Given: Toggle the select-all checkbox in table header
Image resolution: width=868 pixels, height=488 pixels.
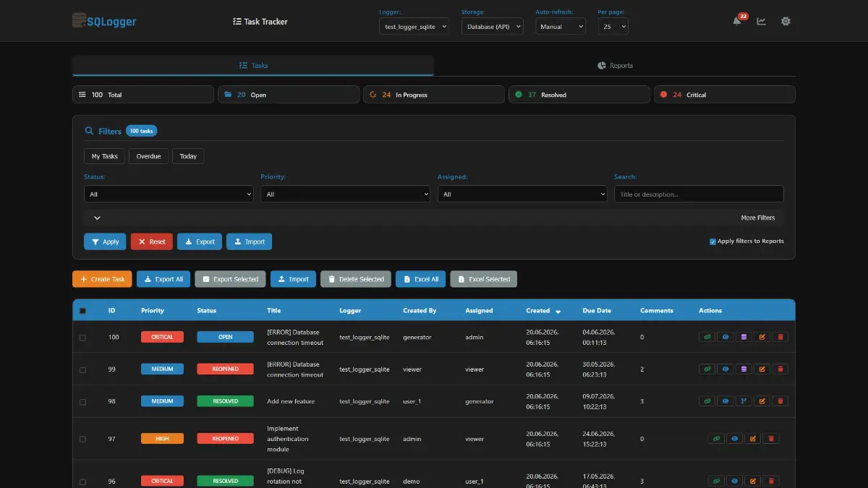Looking at the screenshot, I should pos(82,311).
